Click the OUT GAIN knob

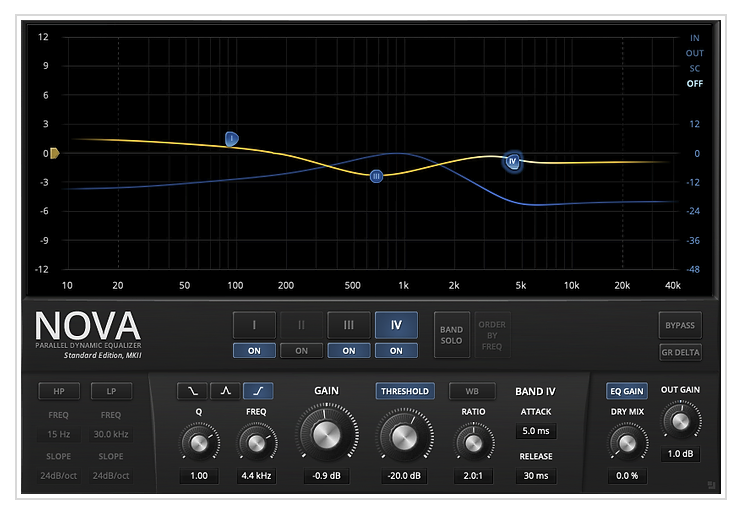coord(681,421)
